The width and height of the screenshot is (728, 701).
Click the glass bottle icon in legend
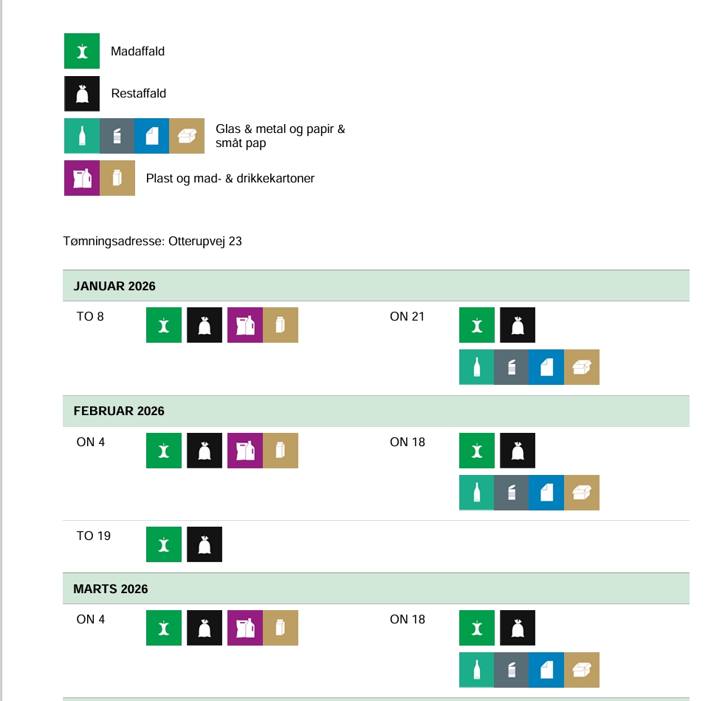(x=82, y=136)
